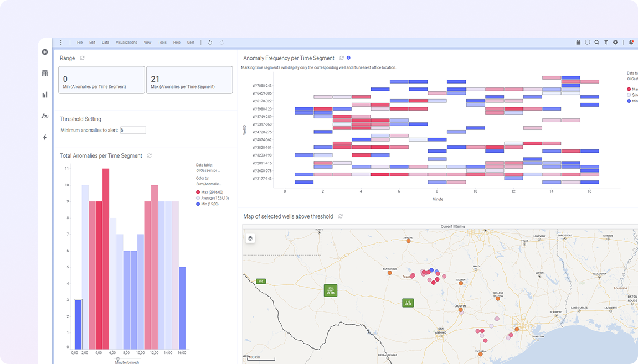Screen dimensions: 638x364
Task: Open the notifications bell icon
Action: pos(631,43)
